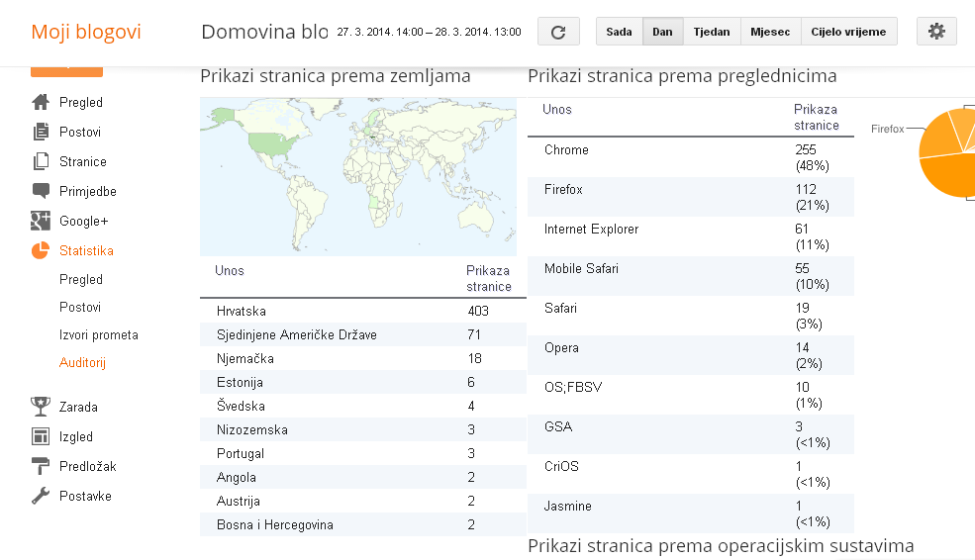975x560 pixels.
Task: Click the GSA browser row
Action: (x=691, y=434)
